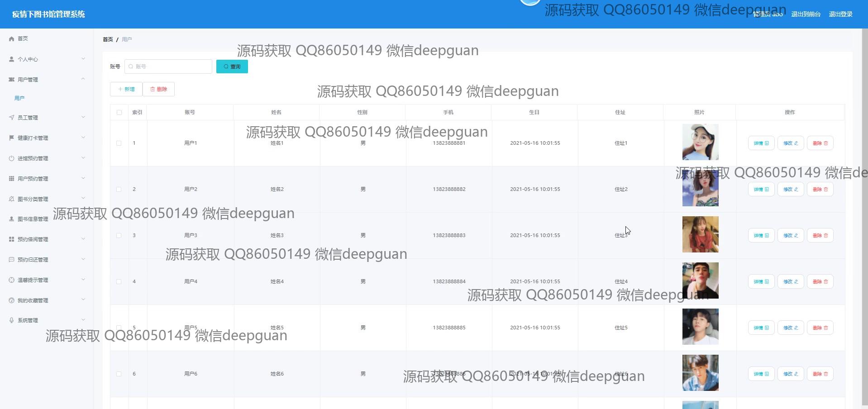The image size is (868, 409).
Task: Click 删除 in the 用户3 row
Action: 820,236
